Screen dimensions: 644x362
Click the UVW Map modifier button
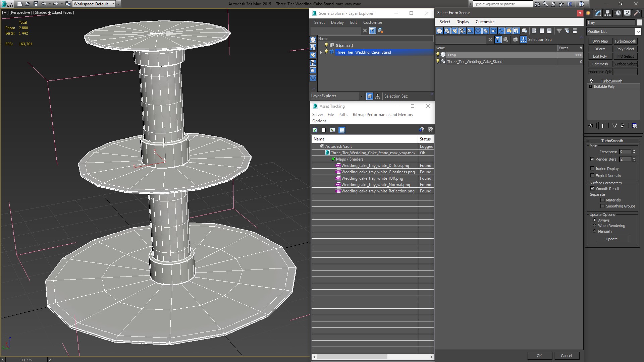600,41
